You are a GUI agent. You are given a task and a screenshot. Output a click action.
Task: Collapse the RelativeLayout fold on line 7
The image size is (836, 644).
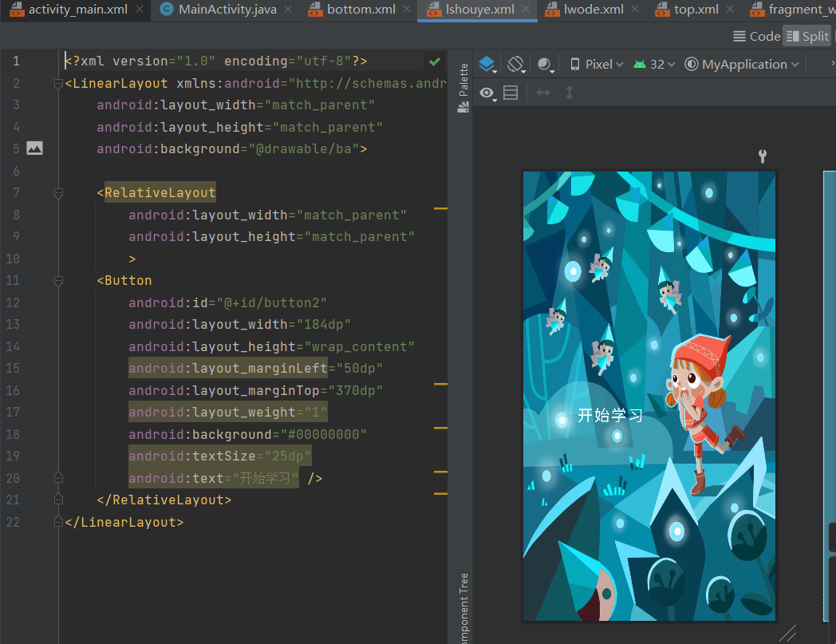[59, 192]
